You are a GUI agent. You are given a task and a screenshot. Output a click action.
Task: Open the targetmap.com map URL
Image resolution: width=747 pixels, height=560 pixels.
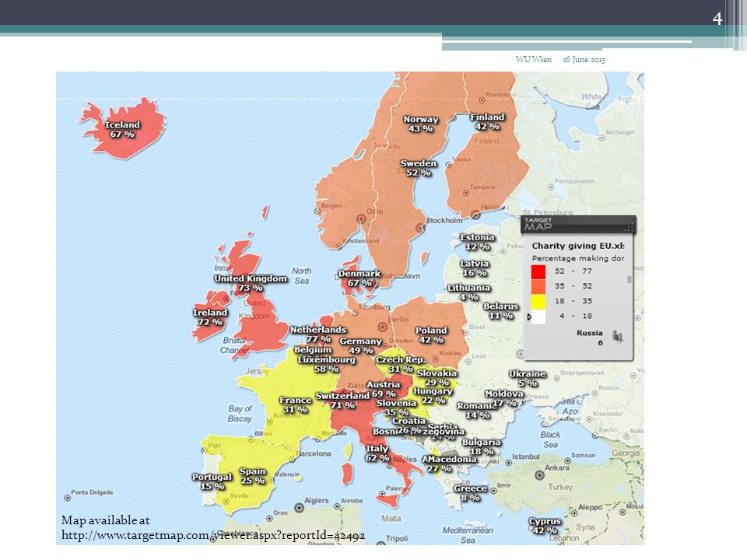pos(213,535)
